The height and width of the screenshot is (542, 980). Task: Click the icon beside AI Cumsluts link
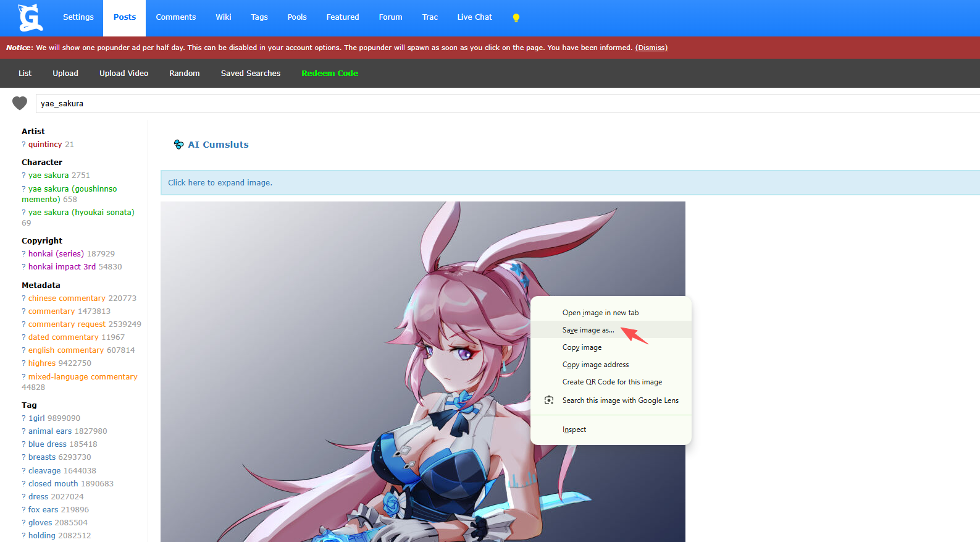(x=179, y=145)
